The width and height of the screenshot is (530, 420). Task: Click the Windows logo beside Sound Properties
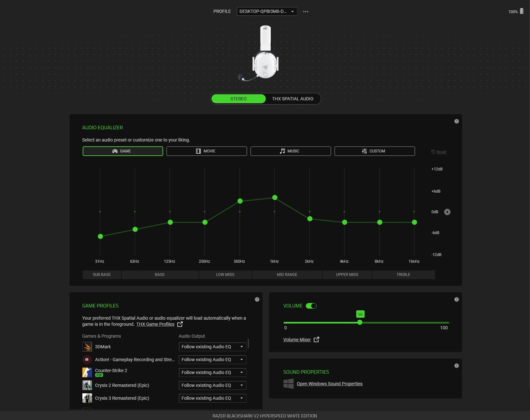pos(288,383)
